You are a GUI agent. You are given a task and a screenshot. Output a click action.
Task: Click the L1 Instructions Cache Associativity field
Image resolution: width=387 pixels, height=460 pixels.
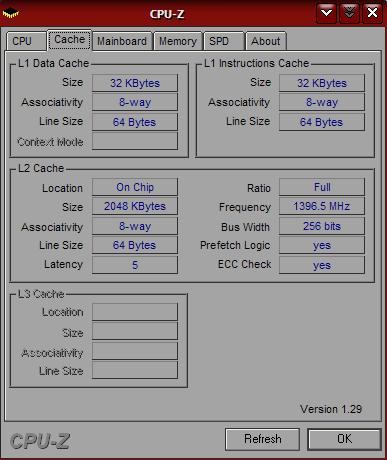(322, 102)
